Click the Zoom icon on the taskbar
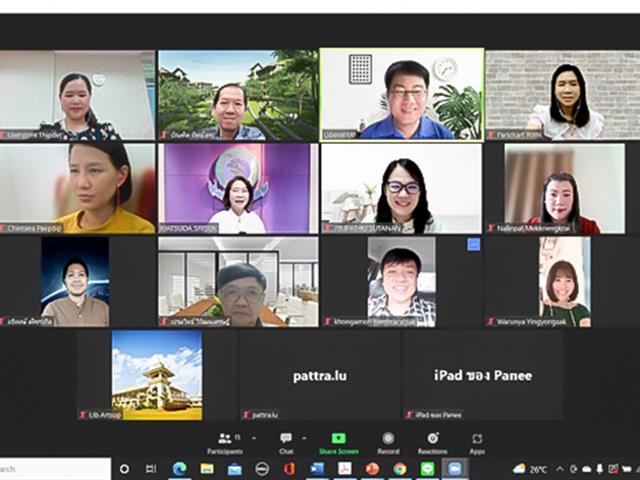 [x=455, y=469]
